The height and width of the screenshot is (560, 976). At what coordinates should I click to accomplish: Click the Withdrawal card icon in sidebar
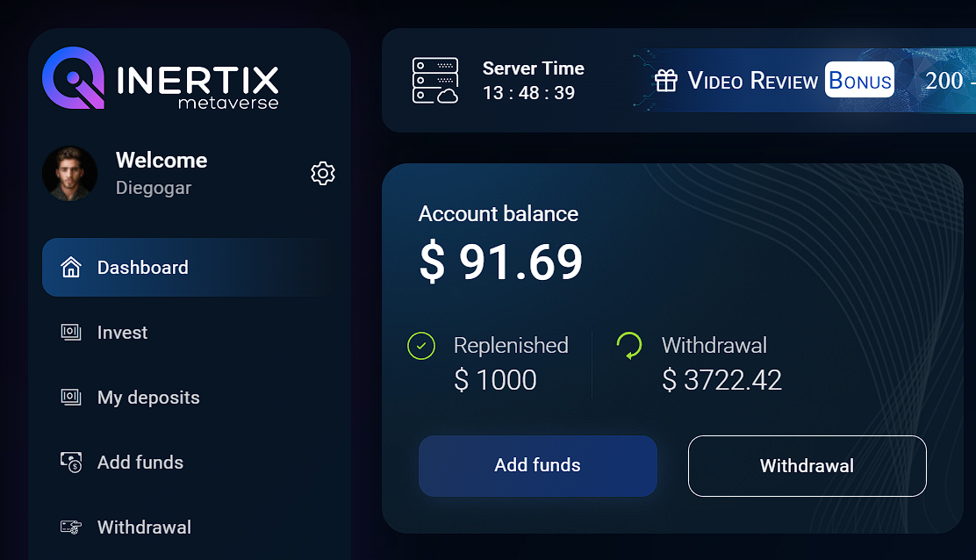pyautogui.click(x=71, y=527)
